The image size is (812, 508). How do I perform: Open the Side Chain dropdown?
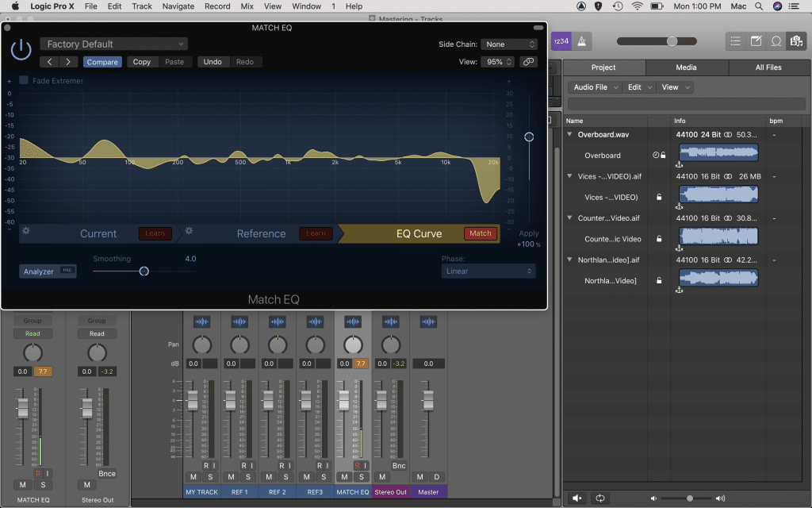click(509, 44)
